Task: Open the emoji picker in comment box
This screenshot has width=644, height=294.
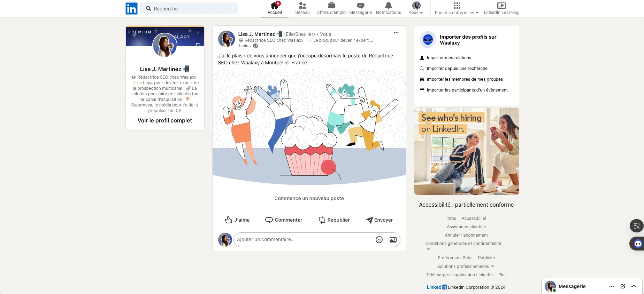Action: pos(379,239)
